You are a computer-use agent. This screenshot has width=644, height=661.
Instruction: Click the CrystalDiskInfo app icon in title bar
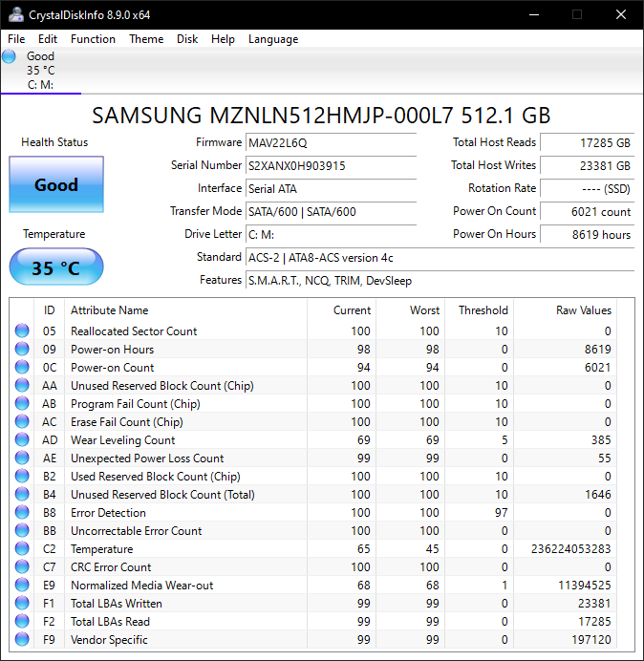15,14
